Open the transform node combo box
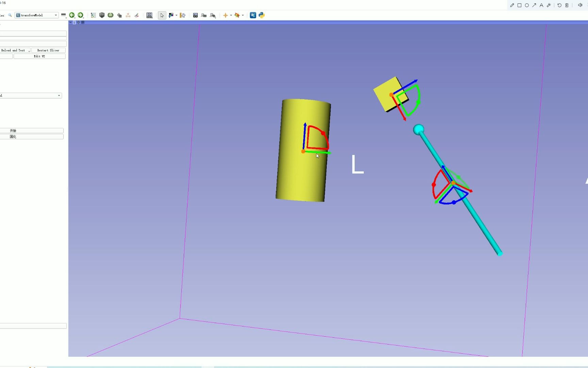This screenshot has height=368, width=588. coord(31,95)
